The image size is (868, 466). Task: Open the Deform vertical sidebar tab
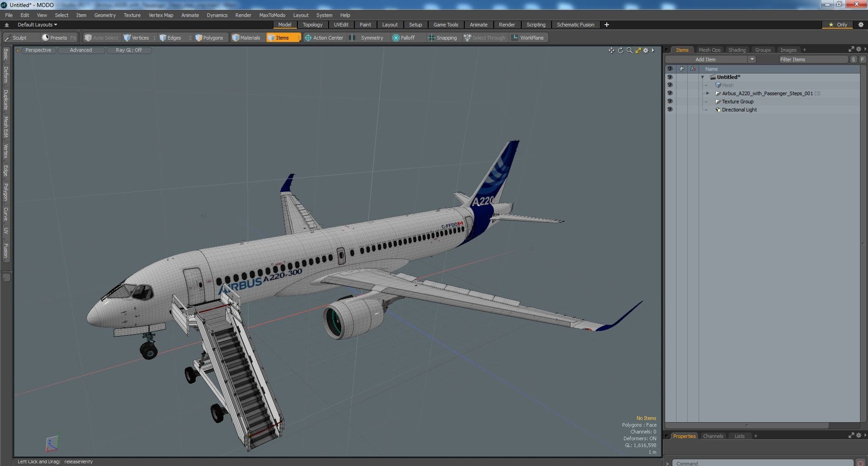tap(6, 75)
